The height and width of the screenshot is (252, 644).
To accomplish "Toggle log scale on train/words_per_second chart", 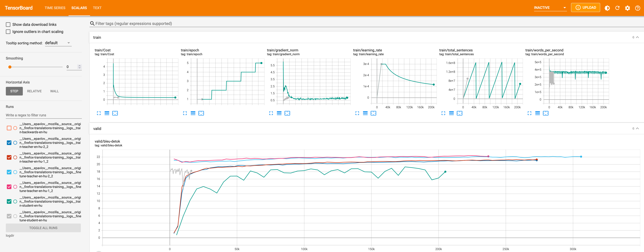I will click(x=537, y=113).
